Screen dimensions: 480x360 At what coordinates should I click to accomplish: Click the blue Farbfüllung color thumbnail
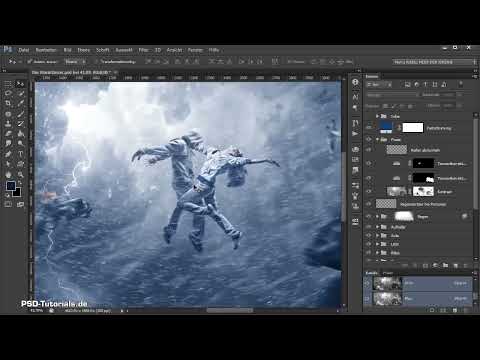point(386,128)
